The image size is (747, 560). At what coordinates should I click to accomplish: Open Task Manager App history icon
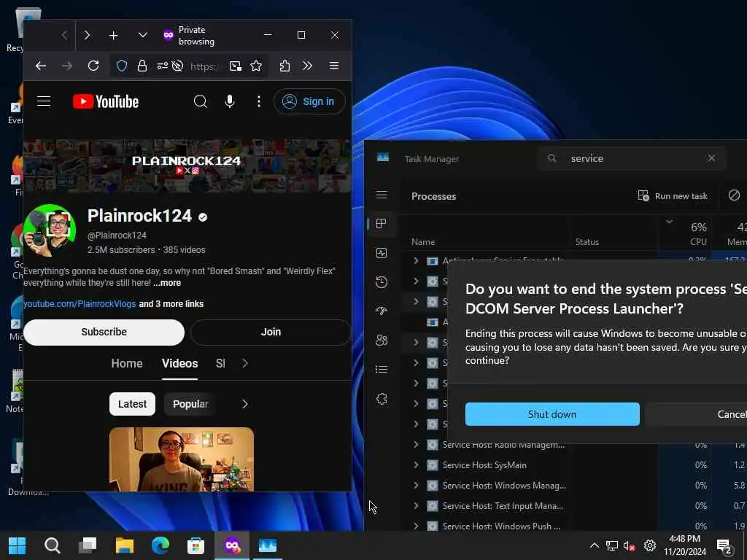pos(381,282)
